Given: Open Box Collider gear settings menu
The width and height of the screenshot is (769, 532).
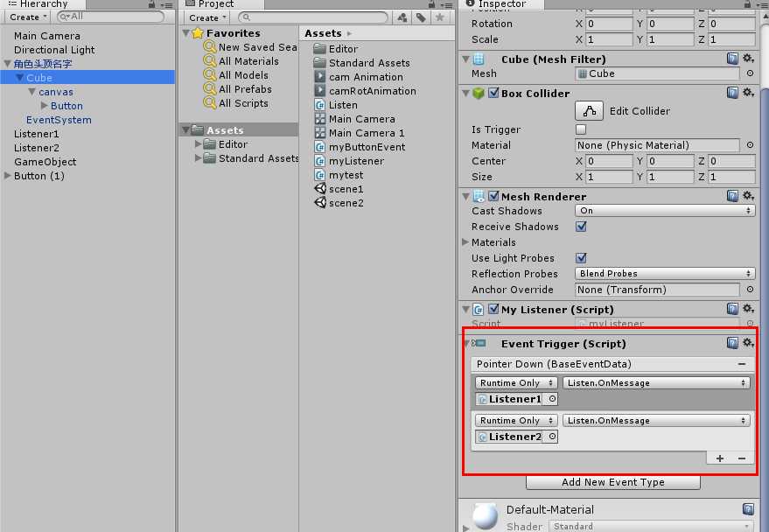Looking at the screenshot, I should coord(748,93).
